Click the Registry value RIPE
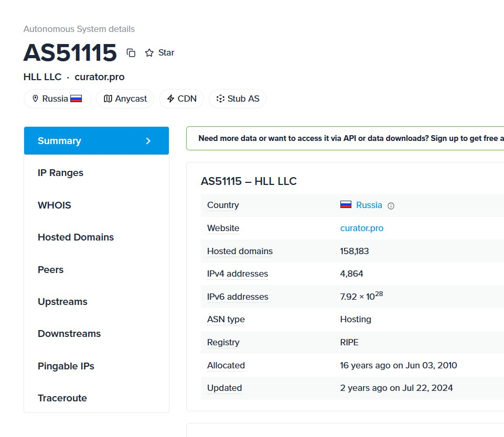Image resolution: width=504 pixels, height=437 pixels. [x=349, y=342]
